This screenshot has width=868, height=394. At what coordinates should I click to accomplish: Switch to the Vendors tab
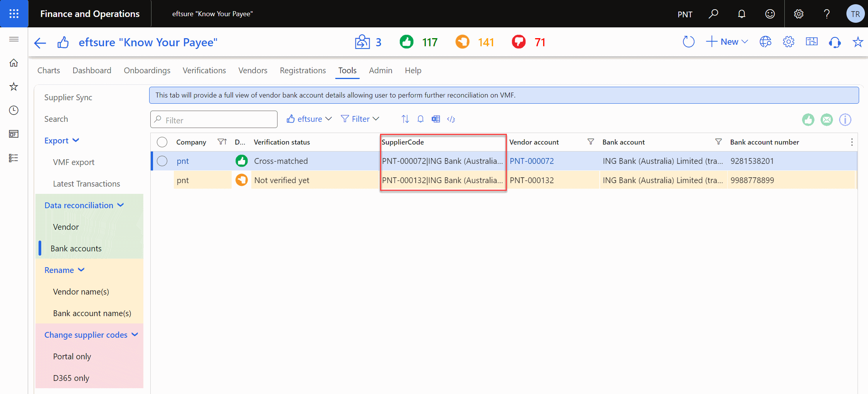[253, 71]
